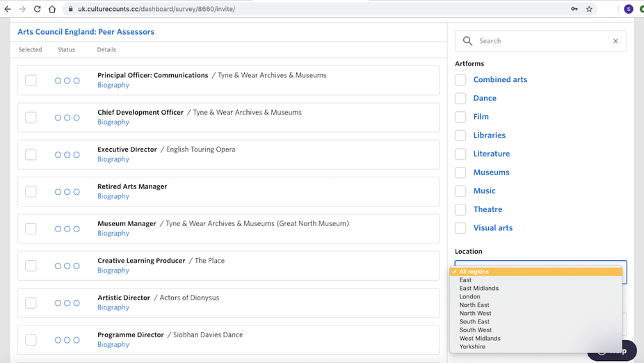Click the Museums artform label

point(491,172)
